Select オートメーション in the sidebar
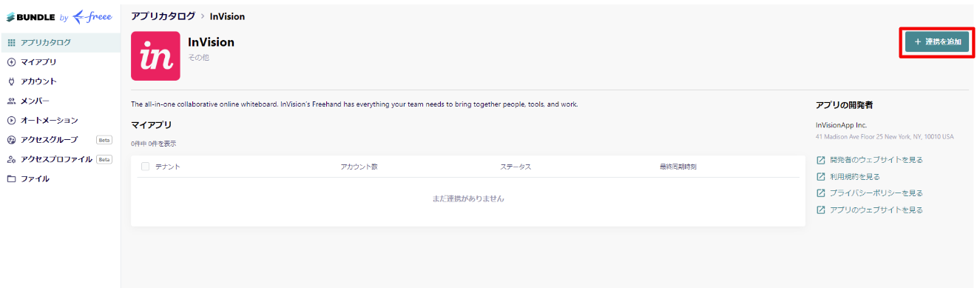The width and height of the screenshot is (980, 288). 60,120
